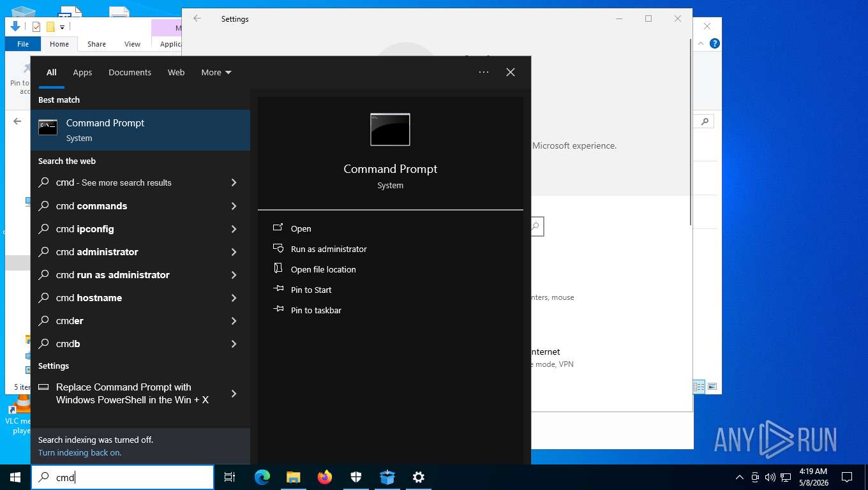Open the search panel options ellipsis

[x=484, y=72]
